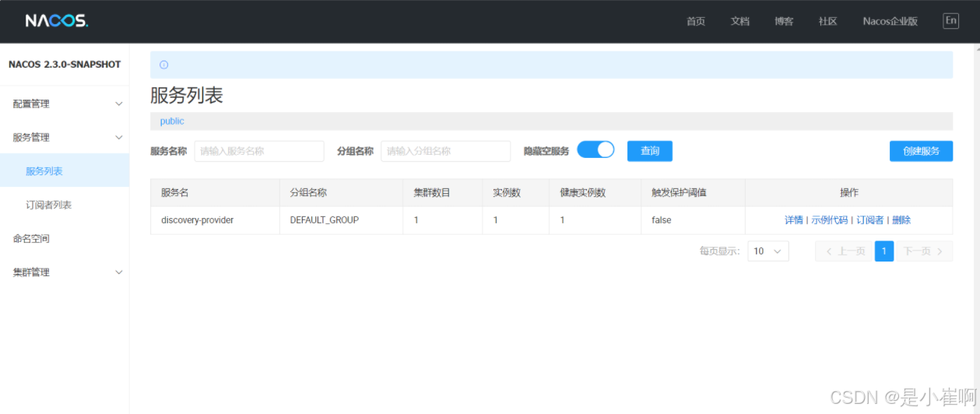
Task: Click the discovery-provider service name cell
Action: coord(215,220)
